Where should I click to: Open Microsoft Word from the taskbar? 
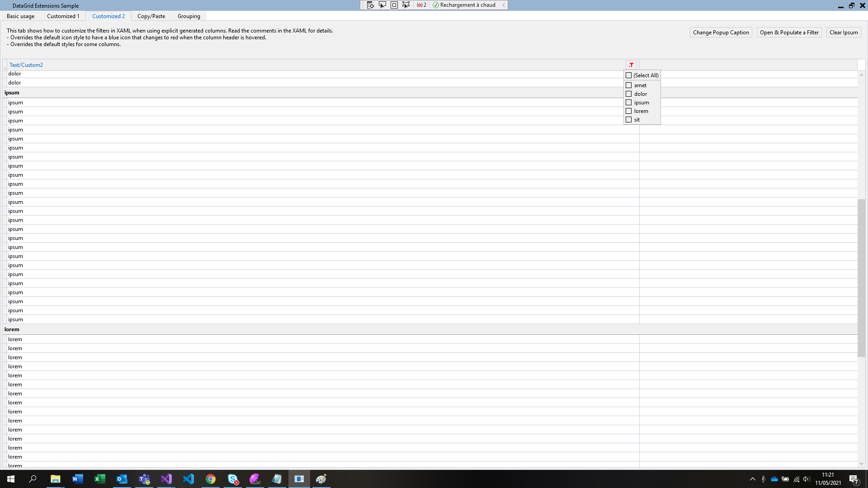[77, 479]
